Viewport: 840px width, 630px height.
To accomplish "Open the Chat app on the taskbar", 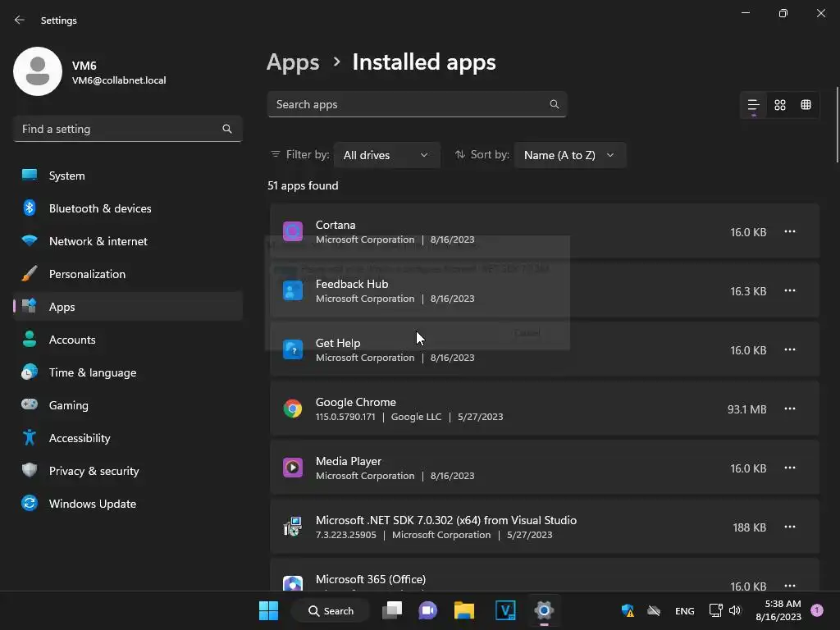I will [x=427, y=610].
